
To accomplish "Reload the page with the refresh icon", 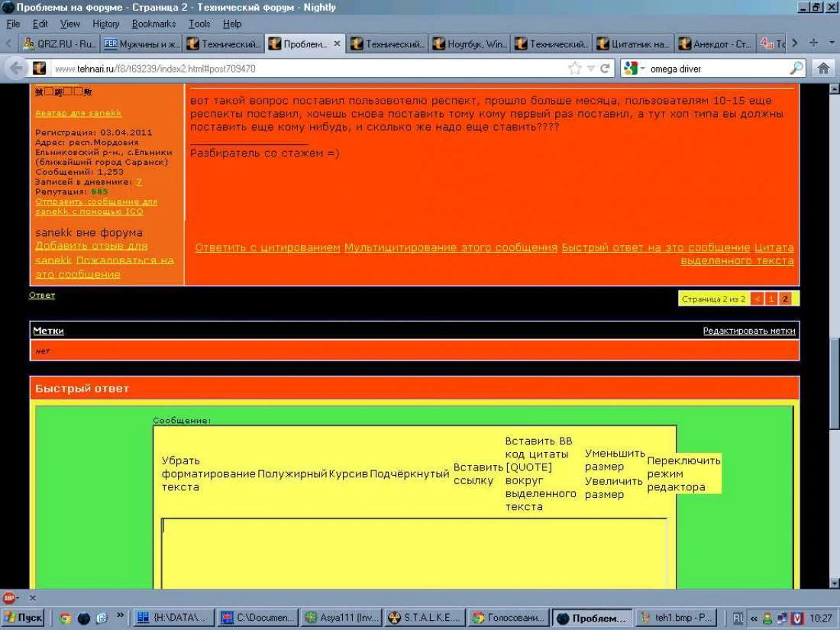I will click(x=605, y=68).
